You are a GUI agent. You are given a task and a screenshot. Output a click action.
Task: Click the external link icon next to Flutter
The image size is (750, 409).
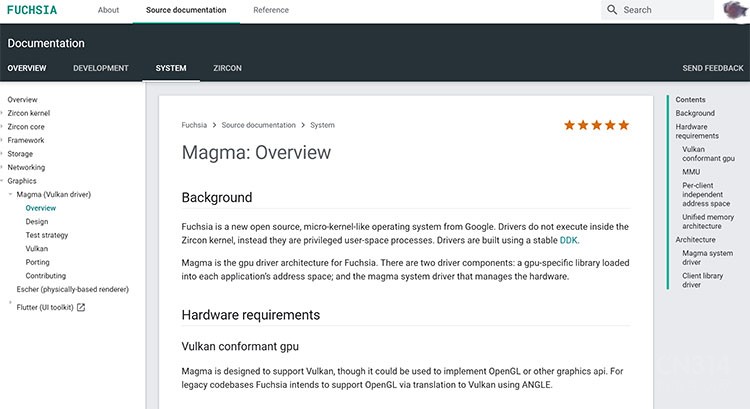coord(81,307)
